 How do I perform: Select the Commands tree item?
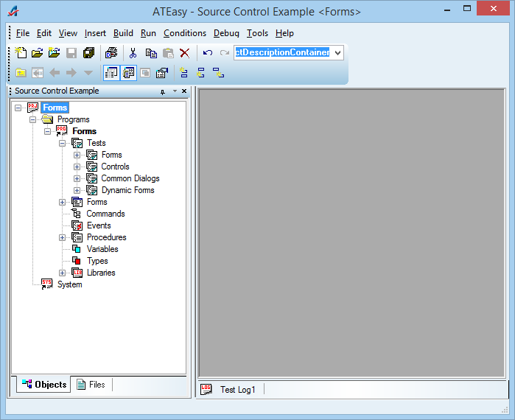[x=106, y=214]
